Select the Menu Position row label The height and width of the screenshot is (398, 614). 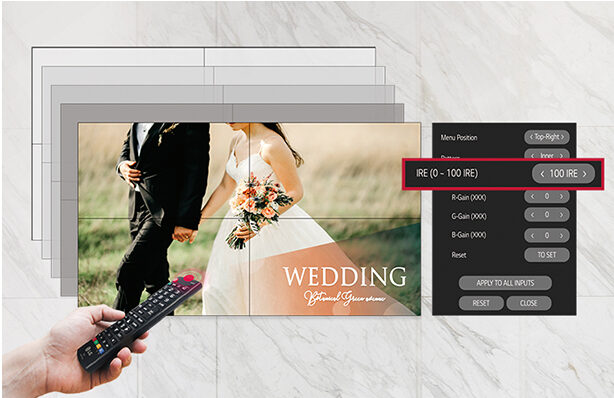tap(459, 137)
